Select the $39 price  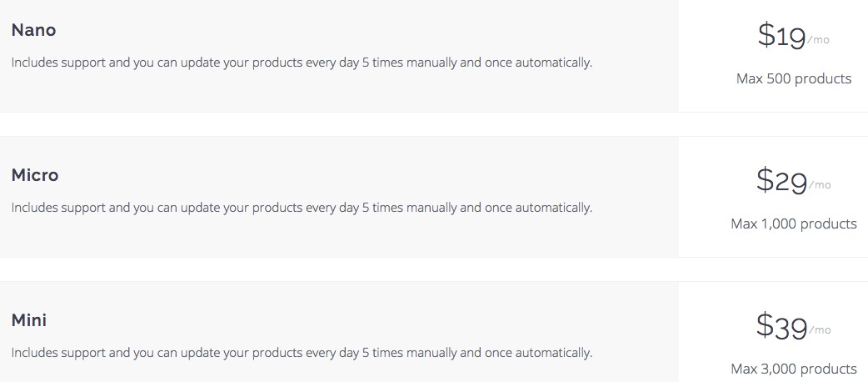click(781, 326)
